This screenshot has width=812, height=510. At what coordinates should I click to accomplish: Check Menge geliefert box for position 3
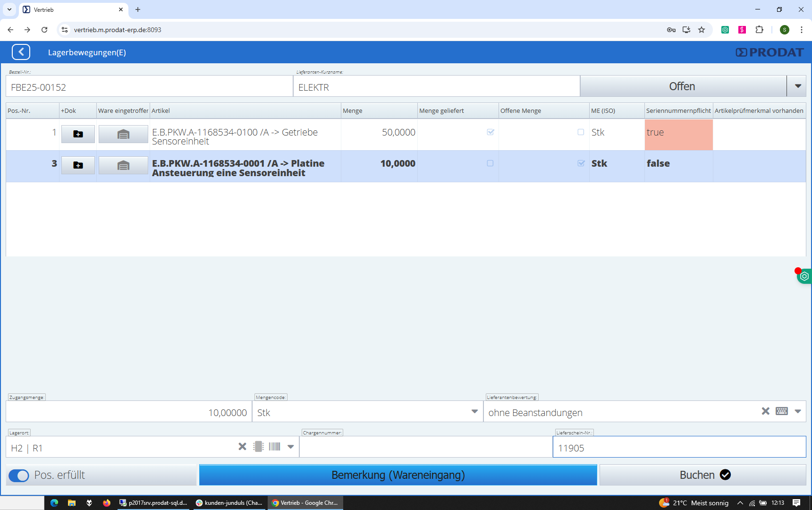(x=490, y=163)
